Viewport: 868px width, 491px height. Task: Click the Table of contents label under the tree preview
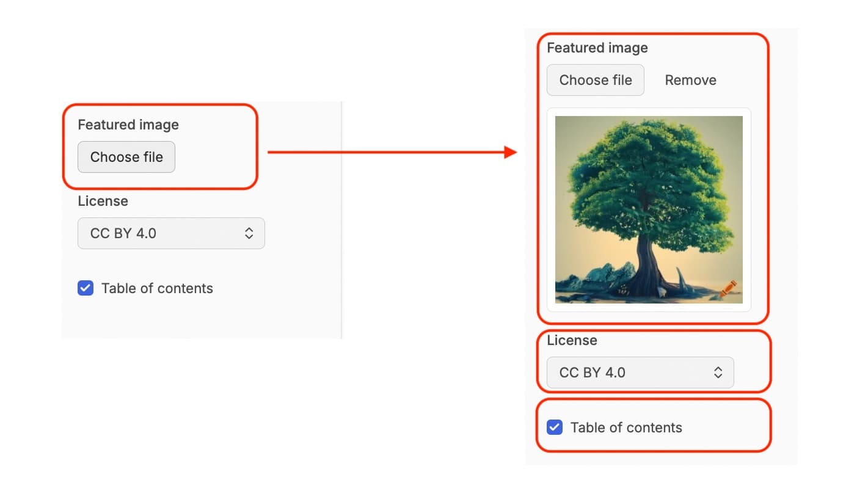626,427
